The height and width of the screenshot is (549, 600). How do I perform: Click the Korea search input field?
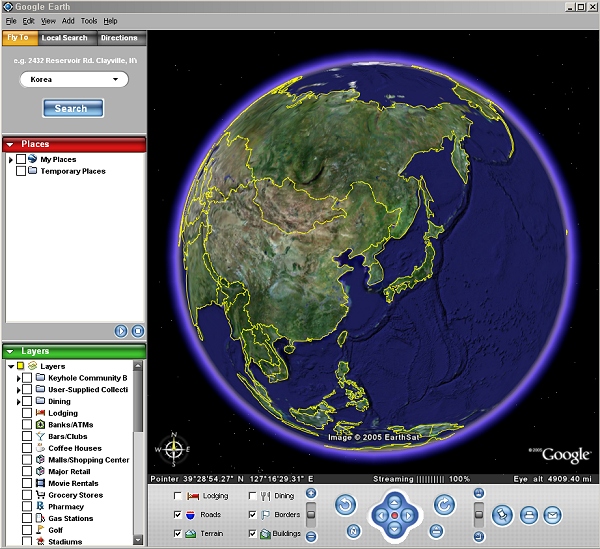(x=74, y=79)
